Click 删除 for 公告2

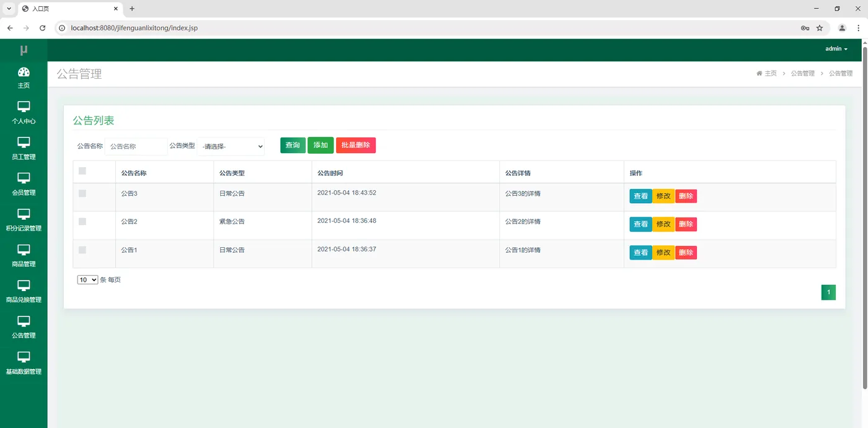tap(686, 224)
